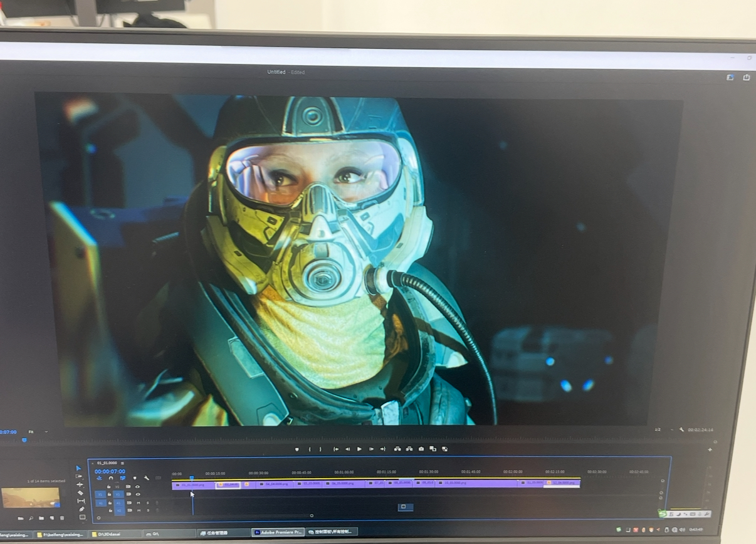Click the Lift button in monitor controls
Screen dimensions: 756x544
pyautogui.click(x=397, y=449)
